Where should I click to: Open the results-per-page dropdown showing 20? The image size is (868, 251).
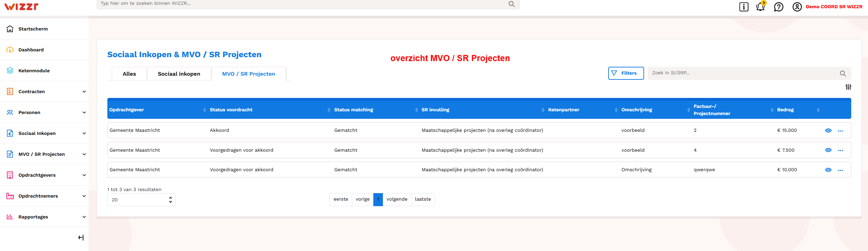pyautogui.click(x=142, y=200)
